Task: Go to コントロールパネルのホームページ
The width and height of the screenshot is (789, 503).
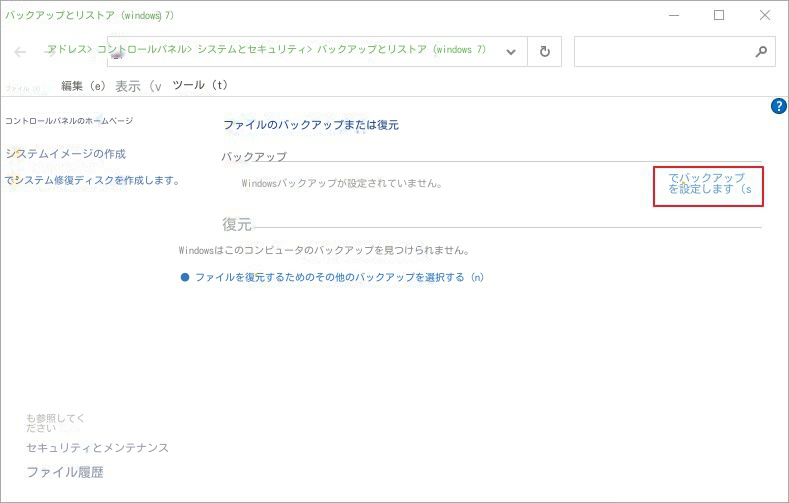Action: [x=69, y=121]
